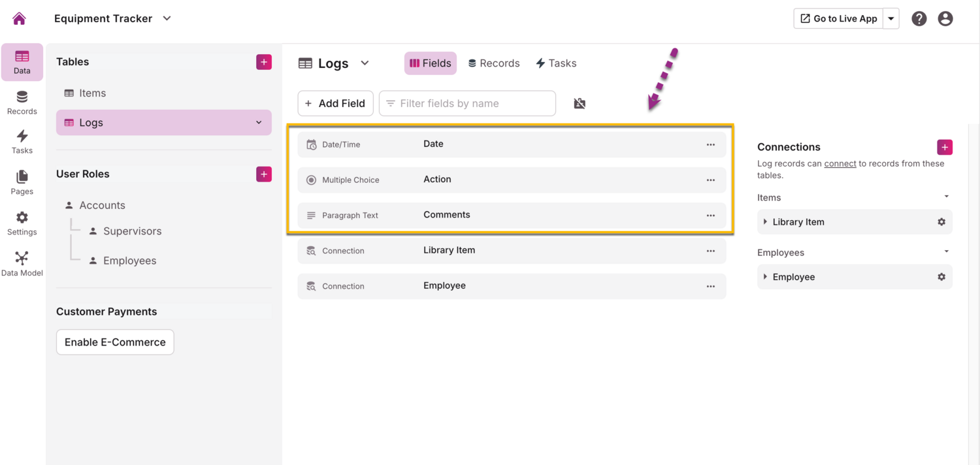Click the home icon
This screenshot has height=465, width=980.
[x=20, y=18]
